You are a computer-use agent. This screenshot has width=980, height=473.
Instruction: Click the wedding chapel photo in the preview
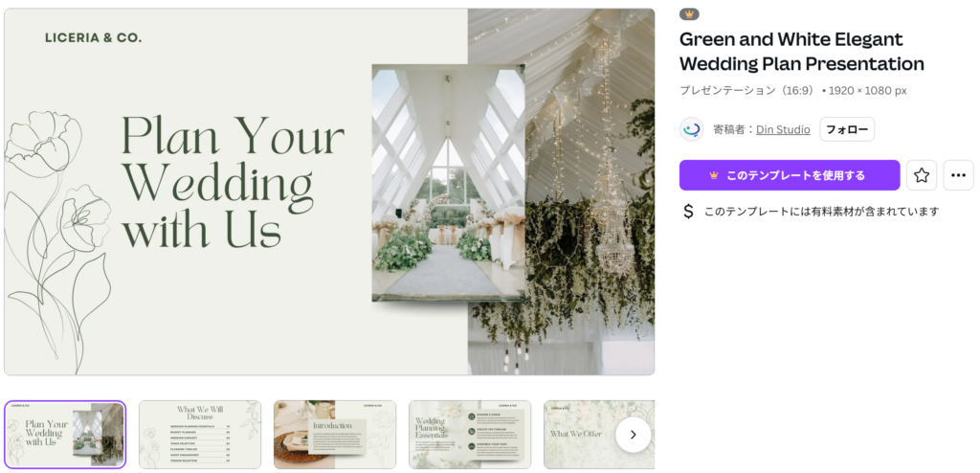448,182
